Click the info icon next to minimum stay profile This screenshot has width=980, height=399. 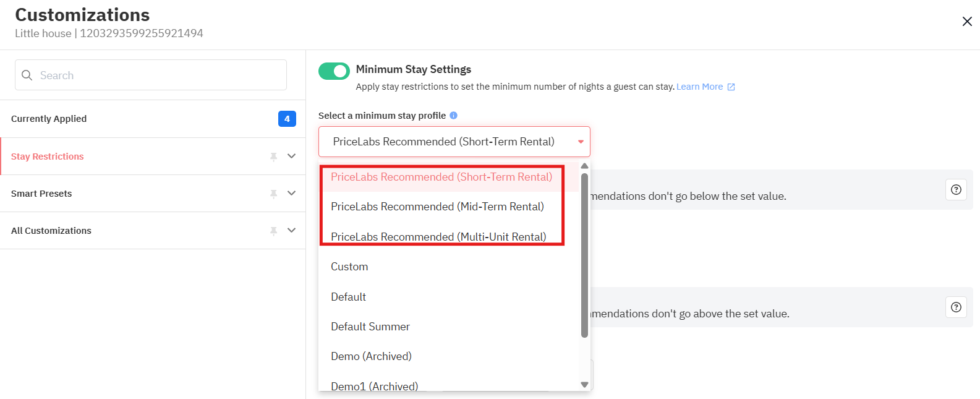point(453,116)
